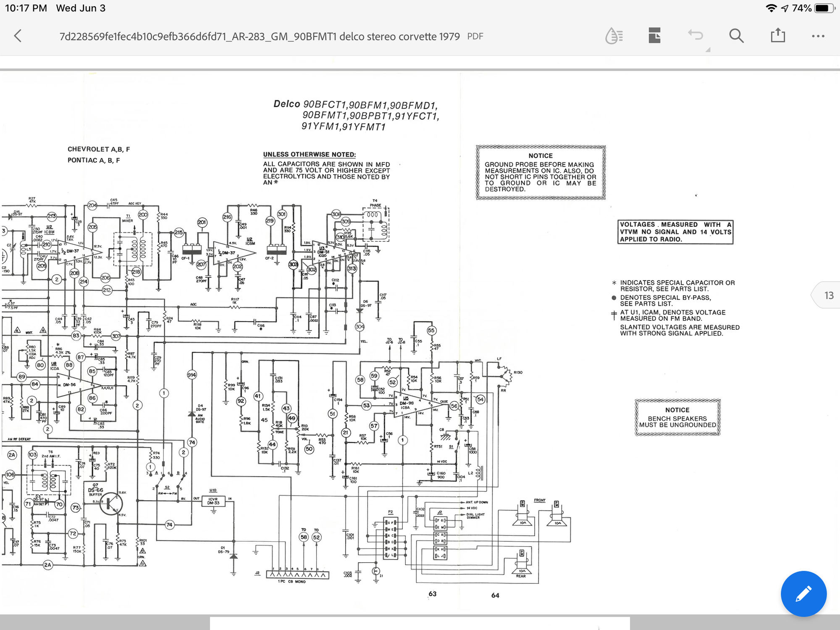Tap the T4 PHASE coil label
Image resolution: width=840 pixels, height=630 pixels.
pos(375,203)
